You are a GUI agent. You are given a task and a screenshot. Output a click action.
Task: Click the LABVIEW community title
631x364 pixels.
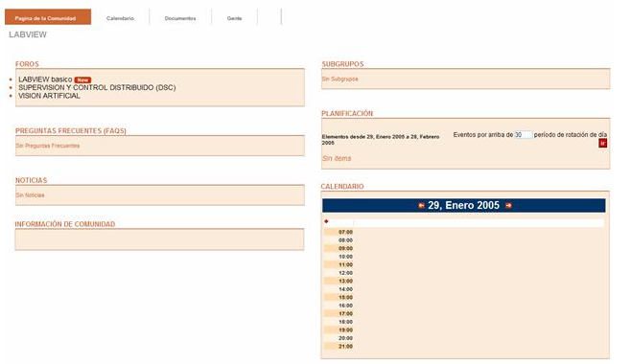28,34
